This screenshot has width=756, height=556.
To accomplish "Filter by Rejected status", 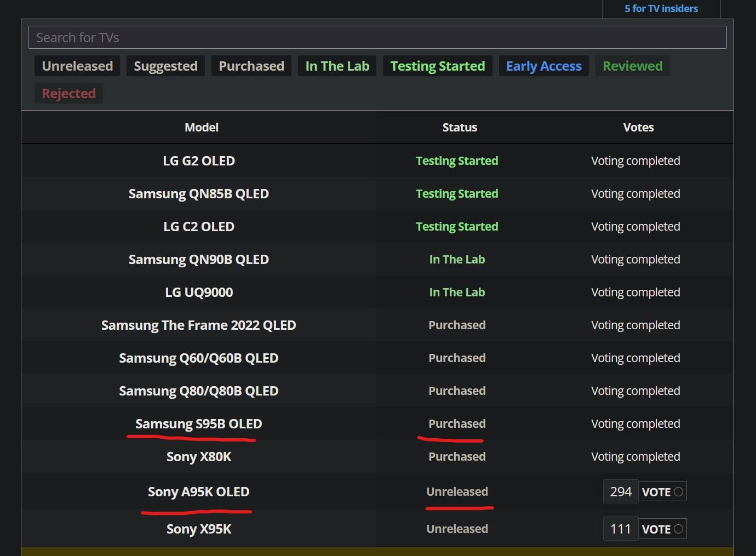I will click(68, 93).
